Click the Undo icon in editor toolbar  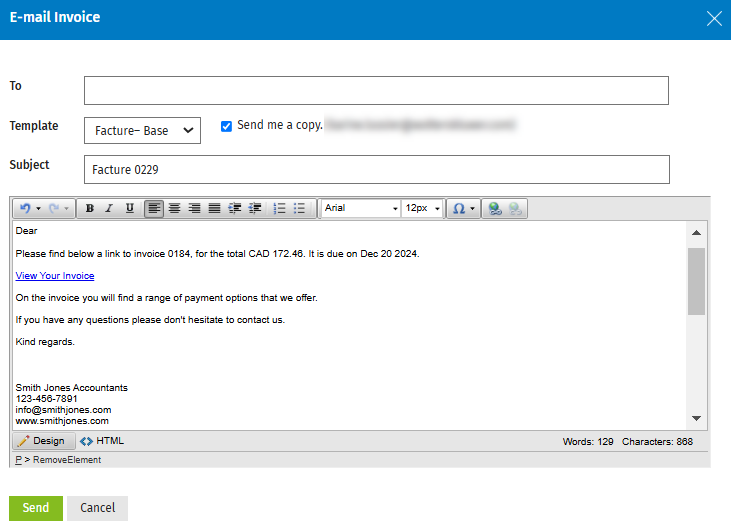tap(25, 208)
